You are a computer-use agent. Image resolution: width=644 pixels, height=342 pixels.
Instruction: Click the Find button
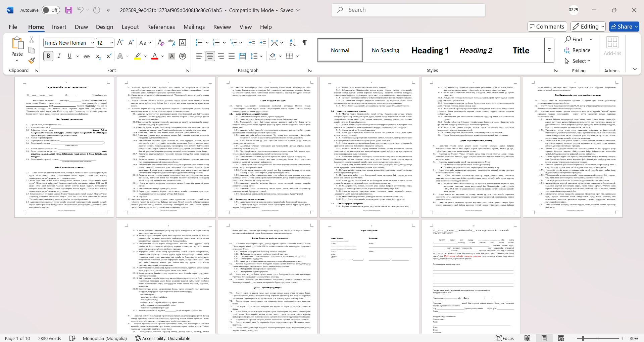coord(574,39)
